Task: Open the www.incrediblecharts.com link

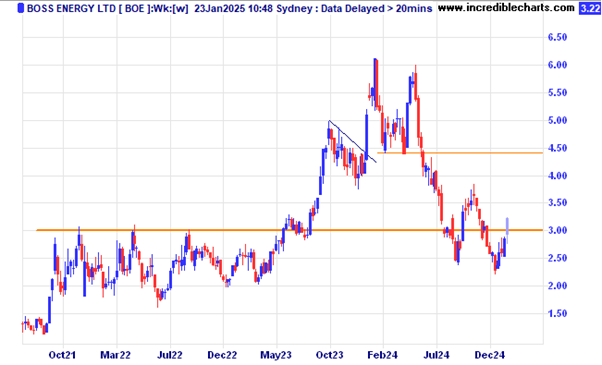Action: click(506, 8)
